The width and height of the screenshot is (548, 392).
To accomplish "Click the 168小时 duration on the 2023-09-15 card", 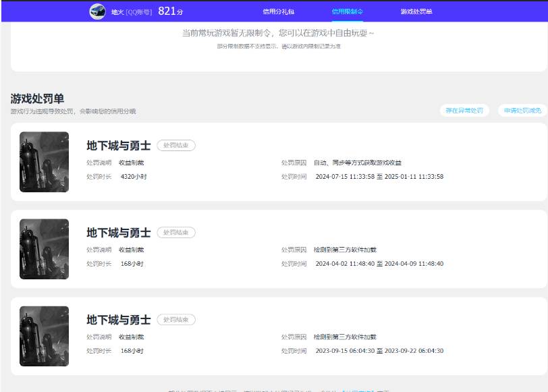I will point(132,350).
